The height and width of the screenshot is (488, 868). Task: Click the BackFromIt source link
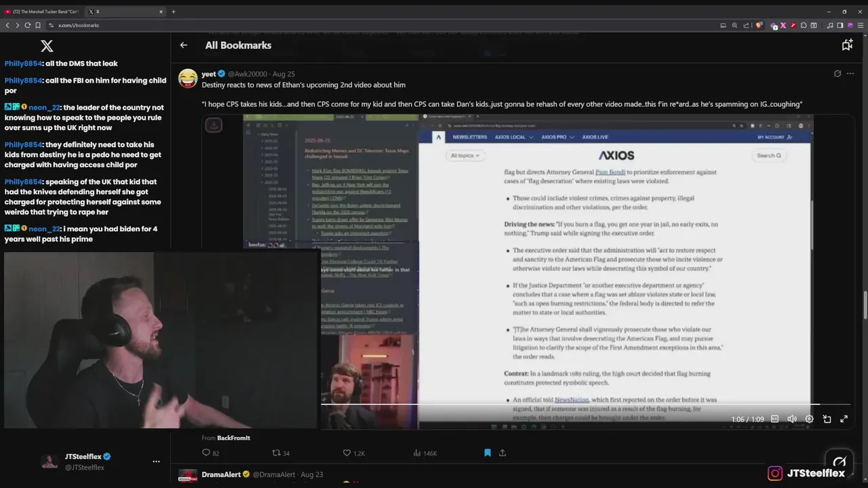pos(233,438)
